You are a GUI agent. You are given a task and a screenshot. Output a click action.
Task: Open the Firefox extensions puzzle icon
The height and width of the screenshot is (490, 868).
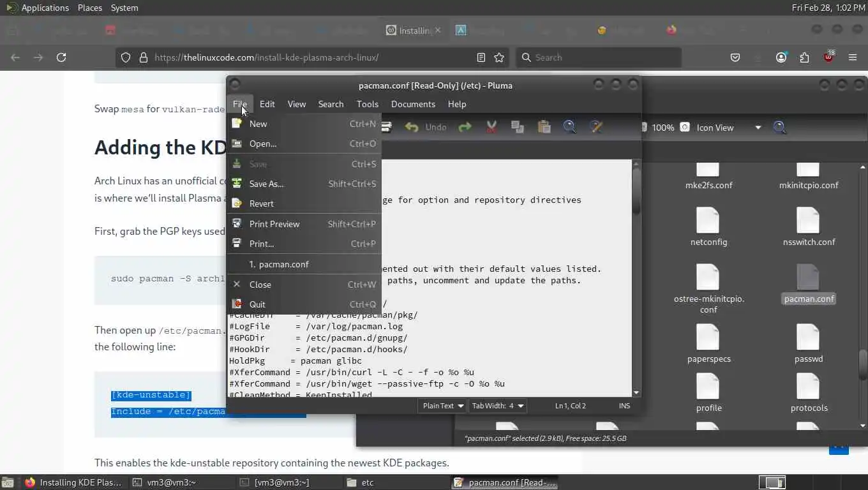click(x=804, y=57)
